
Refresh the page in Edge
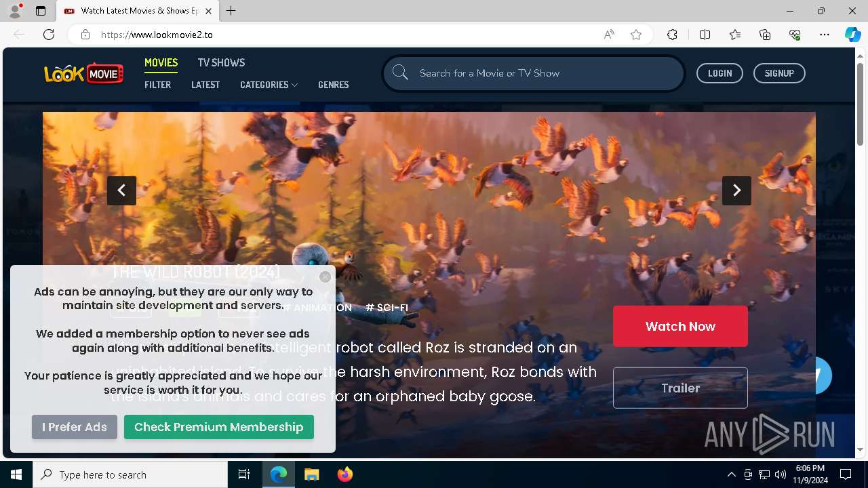coord(49,35)
